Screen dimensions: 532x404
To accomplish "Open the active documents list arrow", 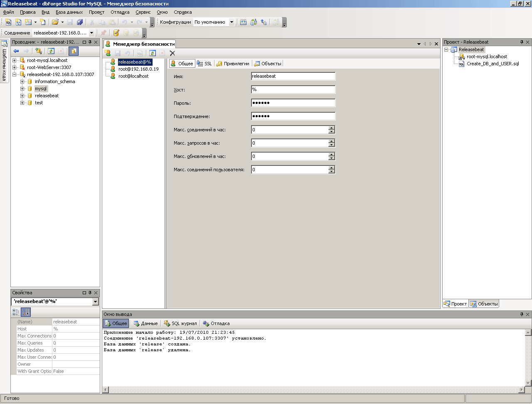I will coord(419,44).
